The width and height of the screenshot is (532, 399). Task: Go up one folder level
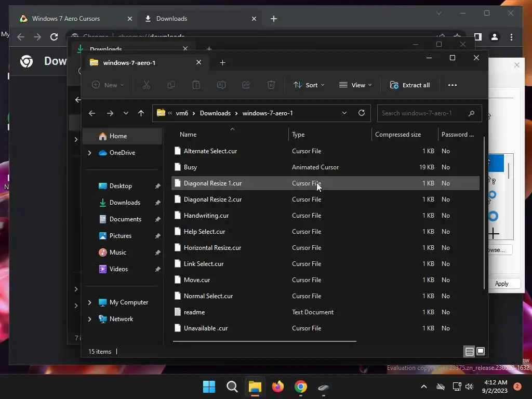[x=141, y=113]
